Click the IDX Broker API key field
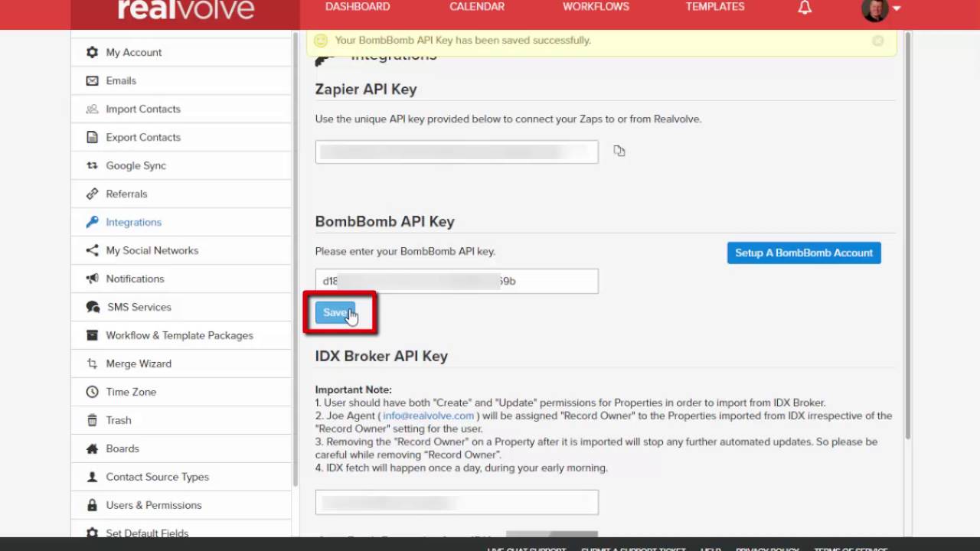The width and height of the screenshot is (980, 551). (x=457, y=502)
